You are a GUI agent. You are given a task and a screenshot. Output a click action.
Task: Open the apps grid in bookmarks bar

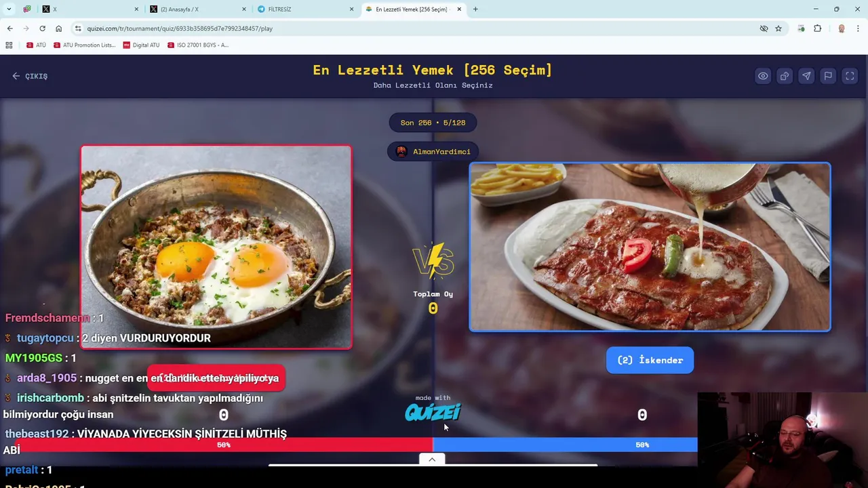(x=9, y=45)
